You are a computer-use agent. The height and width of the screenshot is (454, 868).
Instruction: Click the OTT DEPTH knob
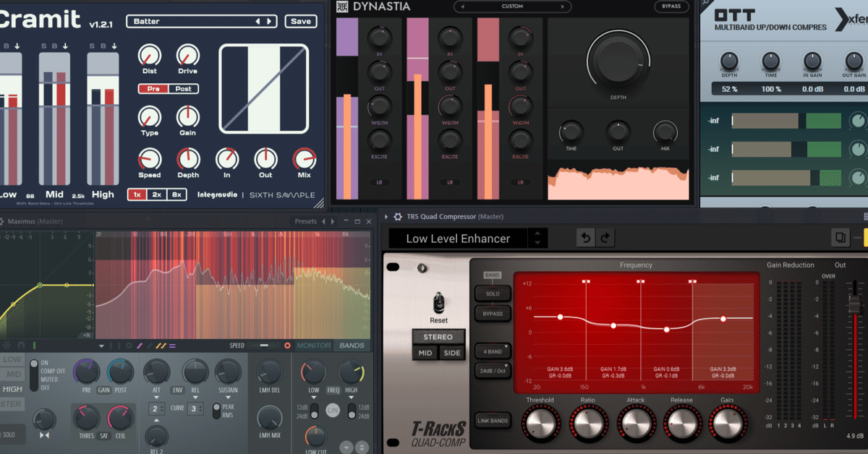(729, 61)
